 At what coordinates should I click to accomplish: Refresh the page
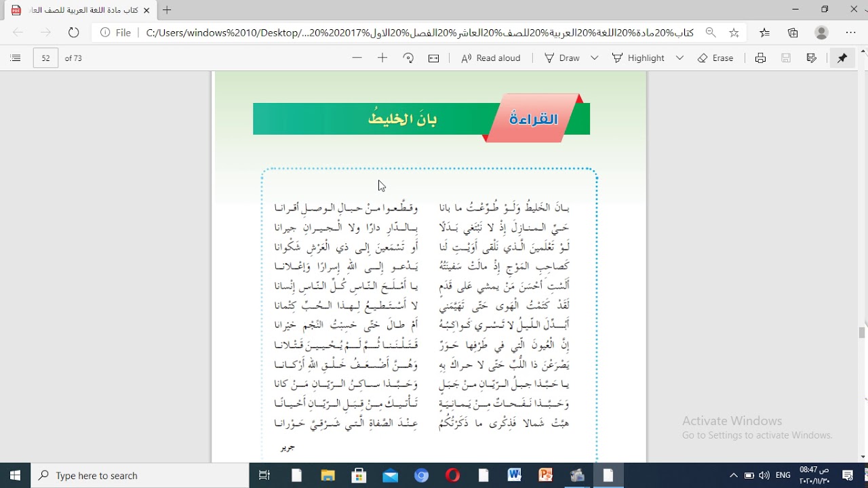74,33
